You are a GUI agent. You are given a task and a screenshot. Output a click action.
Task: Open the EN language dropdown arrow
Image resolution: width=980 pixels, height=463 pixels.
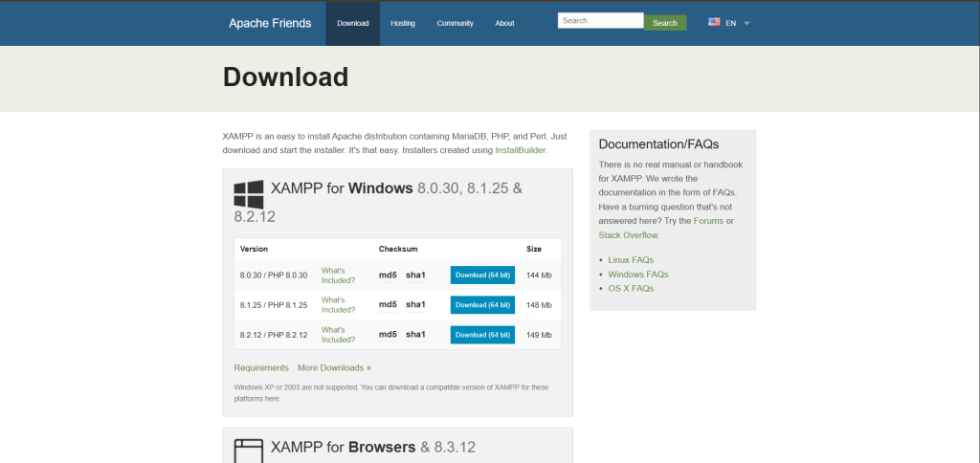tap(746, 24)
